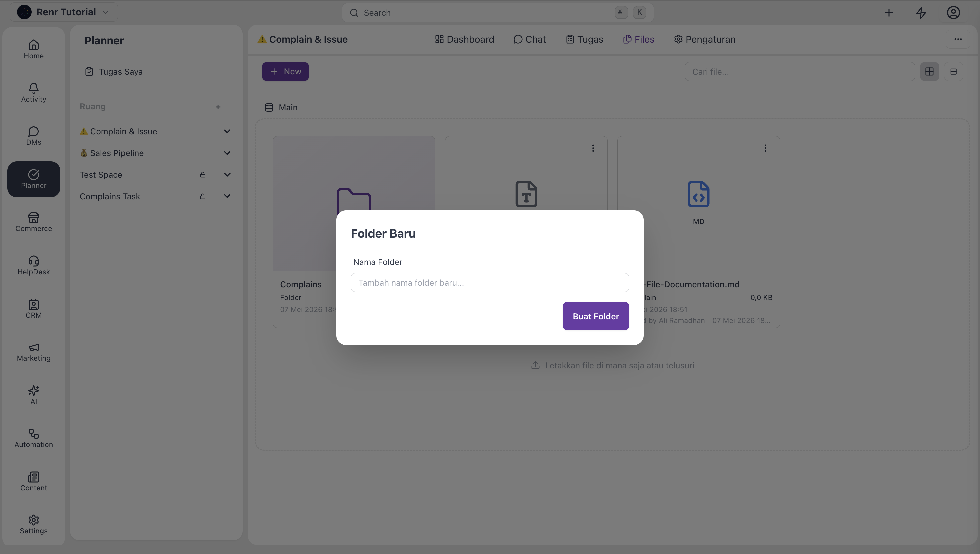The image size is (980, 554).
Task: Open the Marketing megaphone module
Action: pos(33,352)
